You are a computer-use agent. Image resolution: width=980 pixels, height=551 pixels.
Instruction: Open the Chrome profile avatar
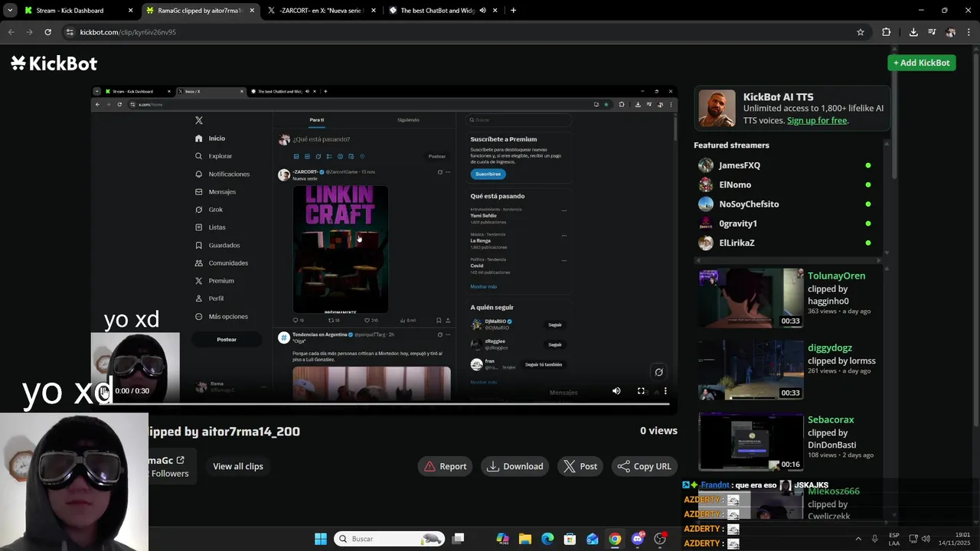(951, 32)
